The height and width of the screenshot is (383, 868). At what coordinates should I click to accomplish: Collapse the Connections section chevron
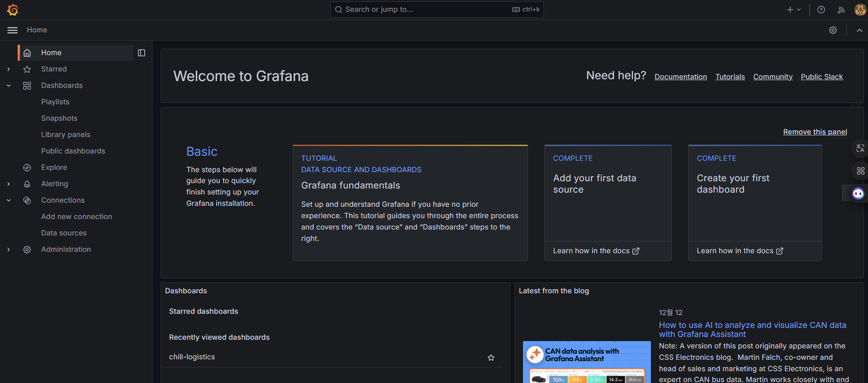[x=9, y=200]
